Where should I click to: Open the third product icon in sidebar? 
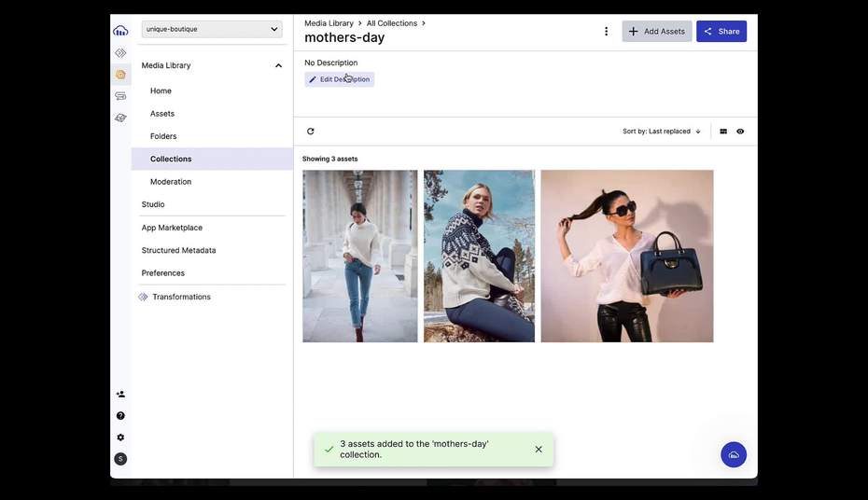(x=120, y=96)
